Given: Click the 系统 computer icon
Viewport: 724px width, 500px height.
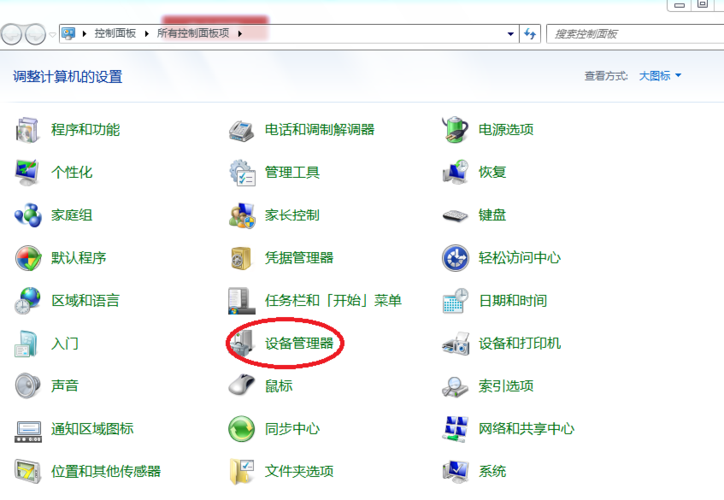Looking at the screenshot, I should (455, 472).
